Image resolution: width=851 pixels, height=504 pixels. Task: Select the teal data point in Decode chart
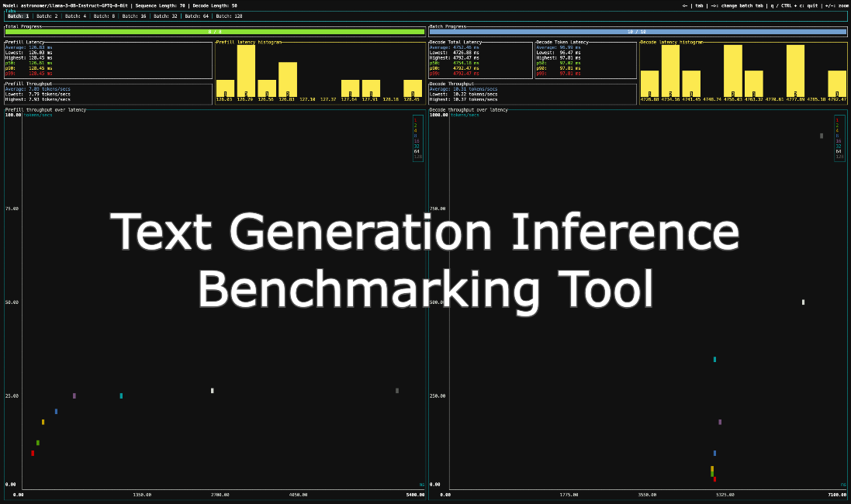[714, 359]
